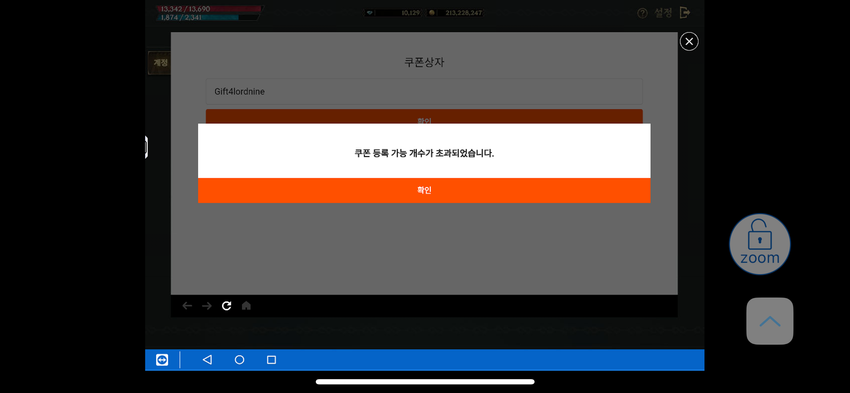
Task: Click the exit icon beside 설정
Action: (685, 12)
